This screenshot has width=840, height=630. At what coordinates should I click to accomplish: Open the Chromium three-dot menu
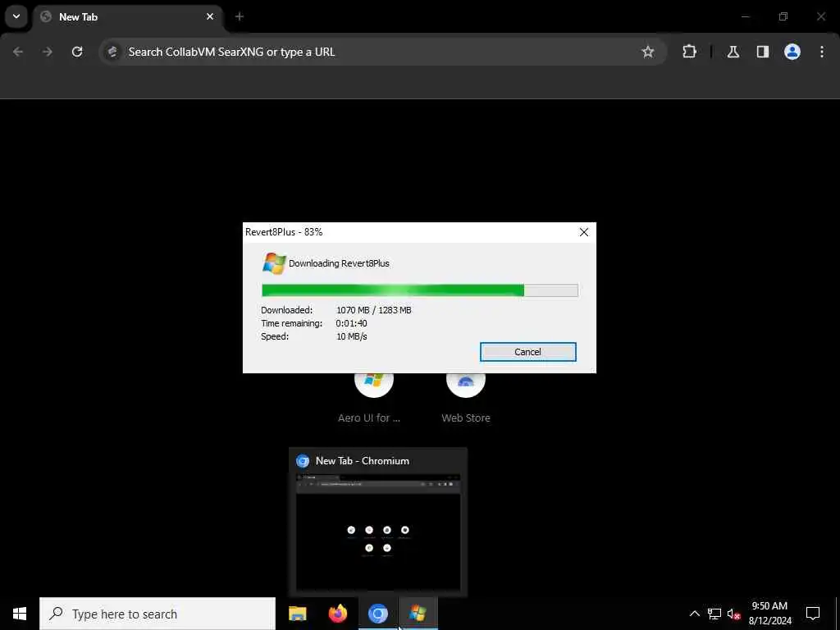(x=822, y=52)
